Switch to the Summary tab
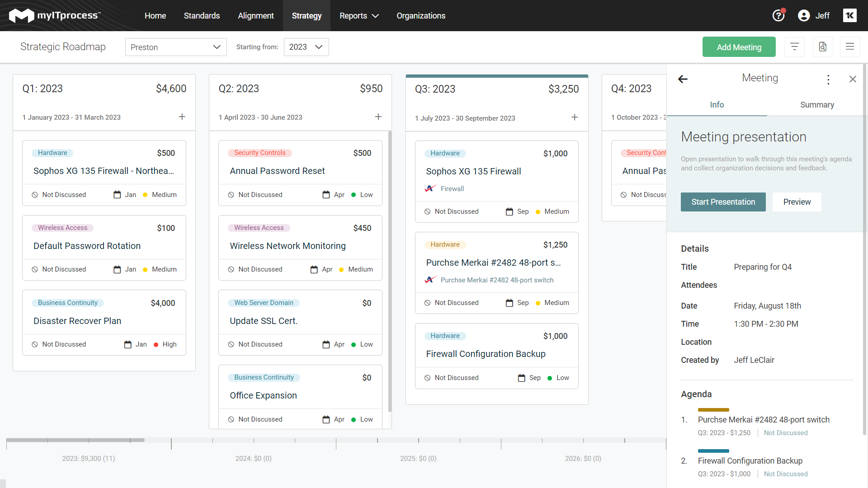The height and width of the screenshot is (488, 868). (817, 105)
